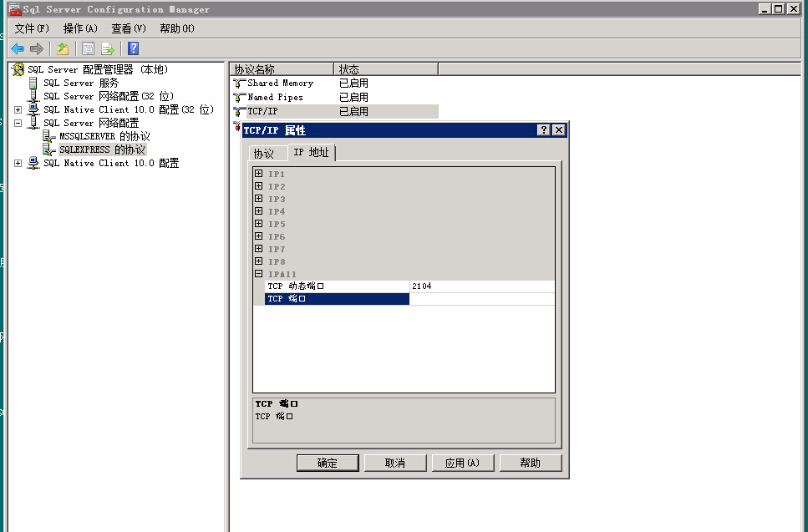Viewport: 808px width, 532px height.
Task: Click the empty TCP 端口 value field
Action: [x=482, y=299]
